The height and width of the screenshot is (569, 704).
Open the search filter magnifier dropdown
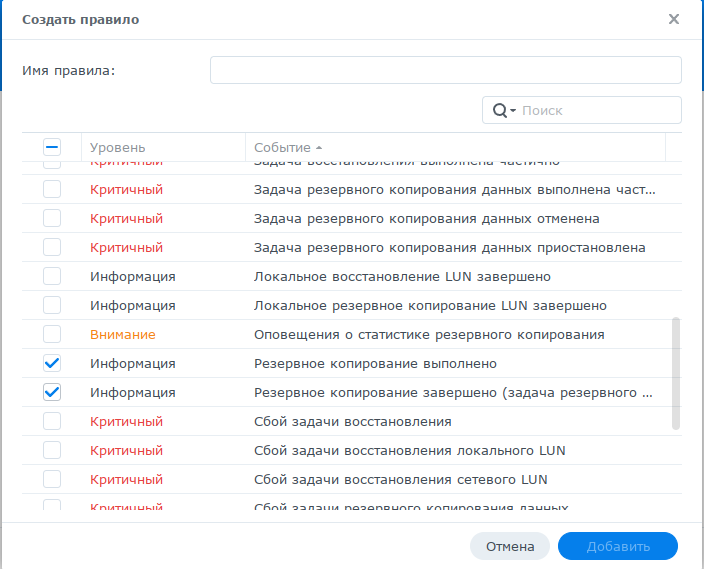(x=504, y=110)
